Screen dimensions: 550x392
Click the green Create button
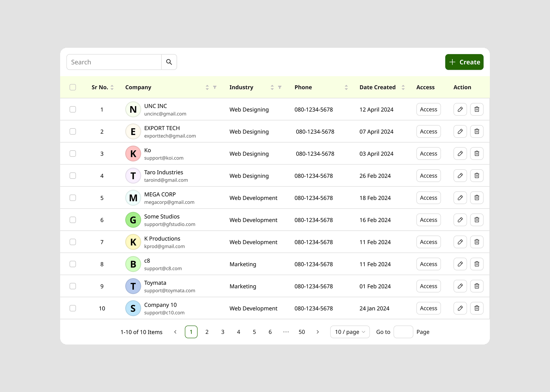[x=464, y=62]
